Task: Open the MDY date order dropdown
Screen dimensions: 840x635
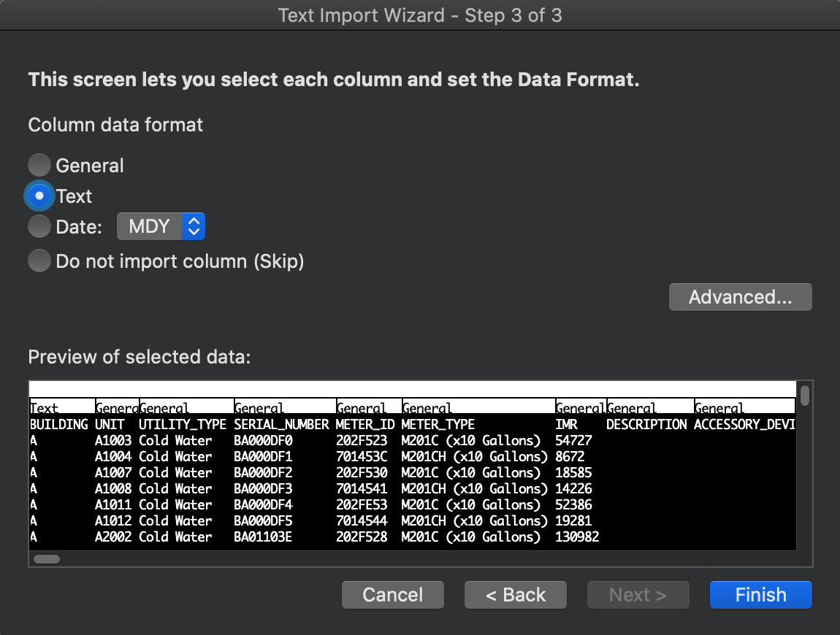Action: (161, 226)
